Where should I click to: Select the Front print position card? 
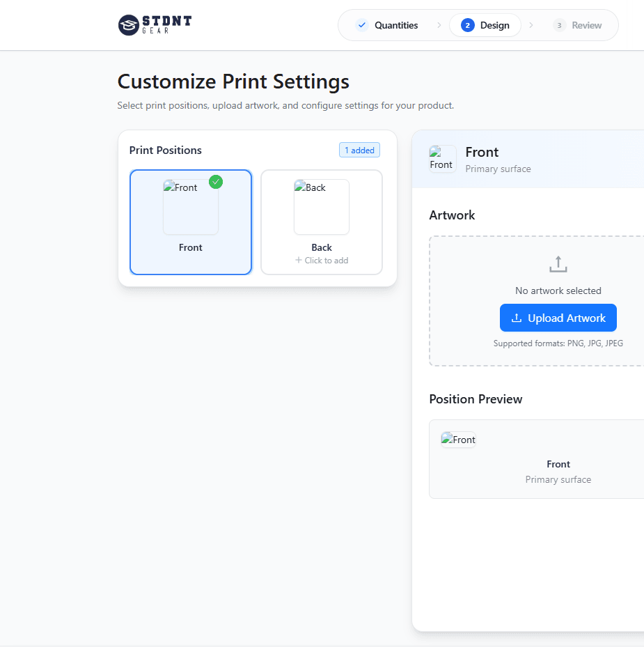click(x=191, y=222)
